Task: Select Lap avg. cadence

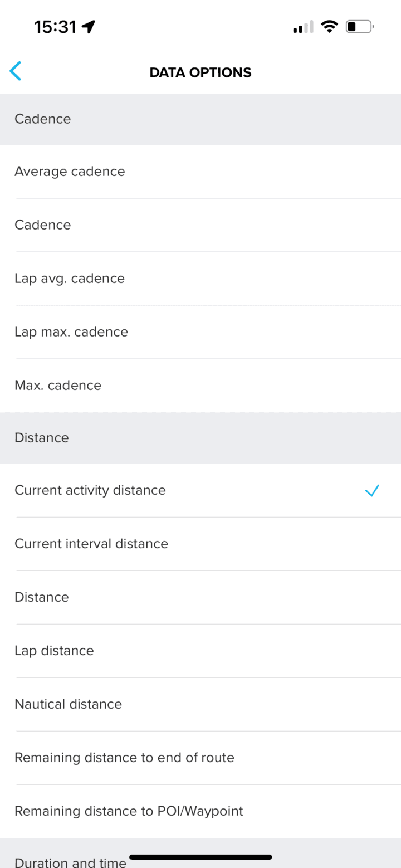Action: coord(70,279)
